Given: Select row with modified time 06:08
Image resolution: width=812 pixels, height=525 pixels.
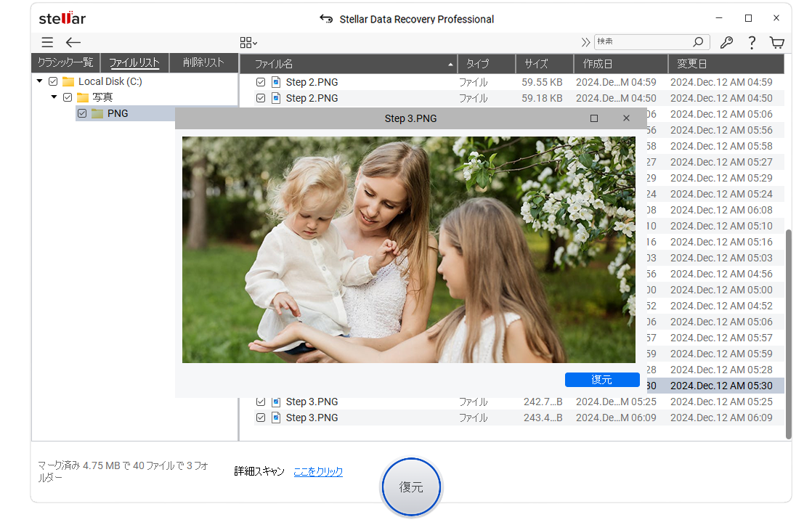Looking at the screenshot, I should click(x=715, y=210).
